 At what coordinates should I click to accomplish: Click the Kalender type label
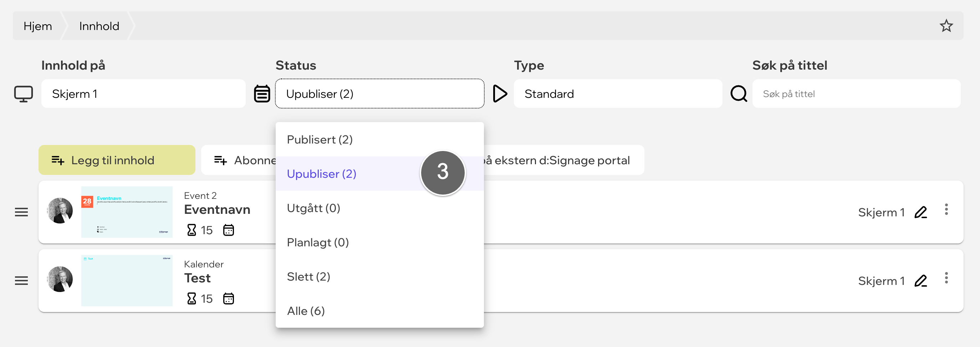[x=204, y=264]
